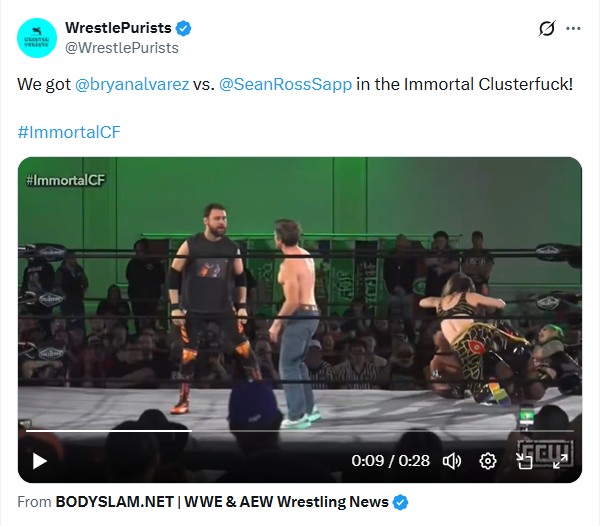Screen dimensions: 602x526
Task: Expand the video to fullscreen
Action: tap(560, 461)
